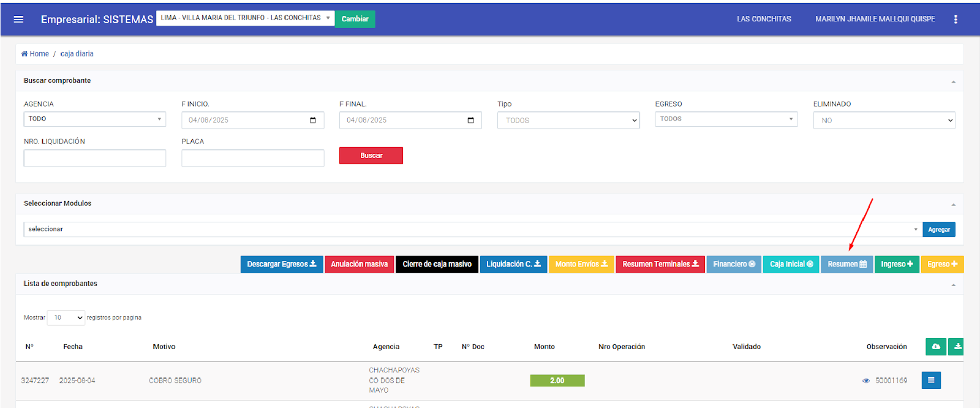
Task: Click the Resumen button
Action: (846, 264)
